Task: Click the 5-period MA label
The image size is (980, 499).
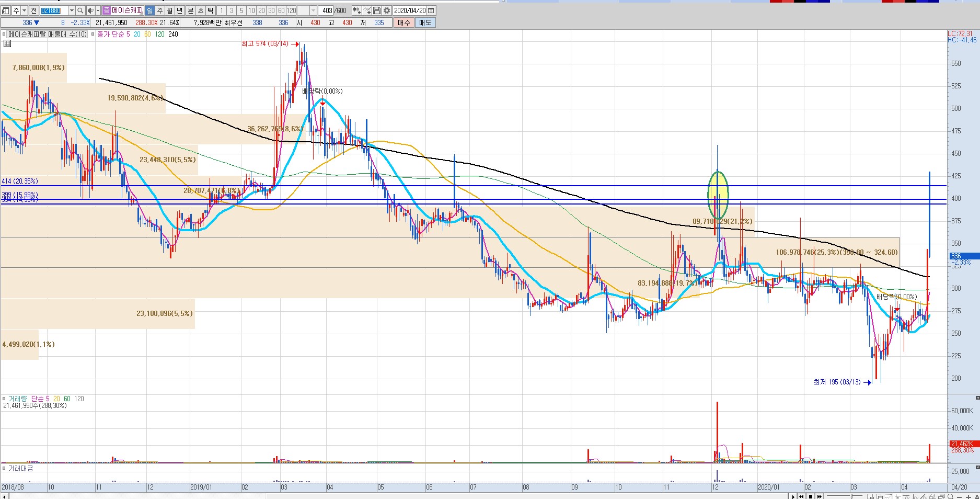Action: [x=128, y=35]
